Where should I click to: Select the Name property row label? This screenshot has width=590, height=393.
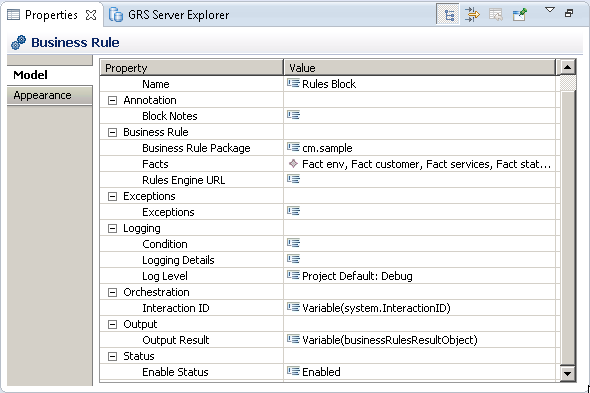156,84
